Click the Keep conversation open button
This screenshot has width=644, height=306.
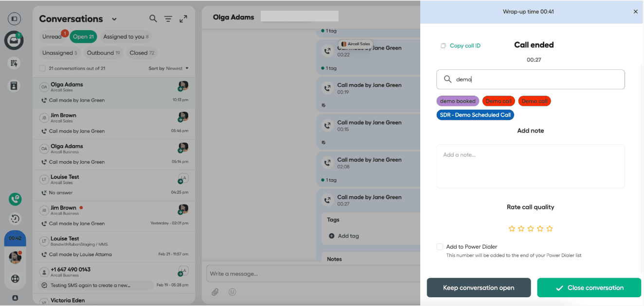point(479,288)
